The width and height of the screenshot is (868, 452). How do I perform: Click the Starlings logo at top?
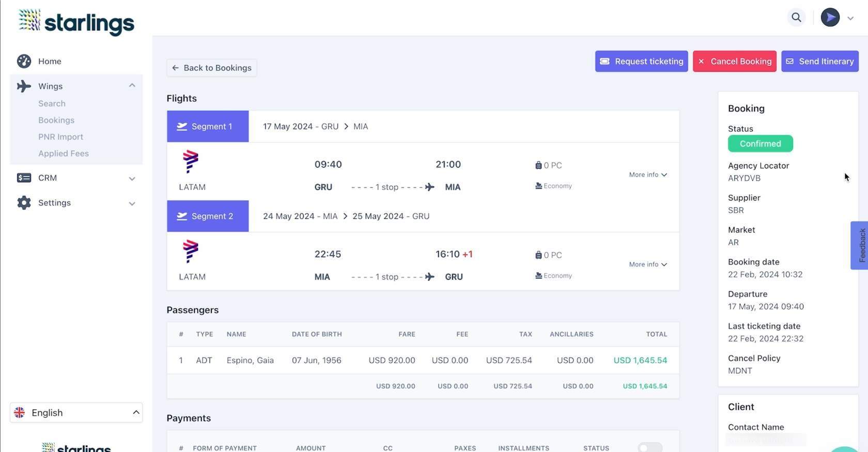pyautogui.click(x=76, y=22)
